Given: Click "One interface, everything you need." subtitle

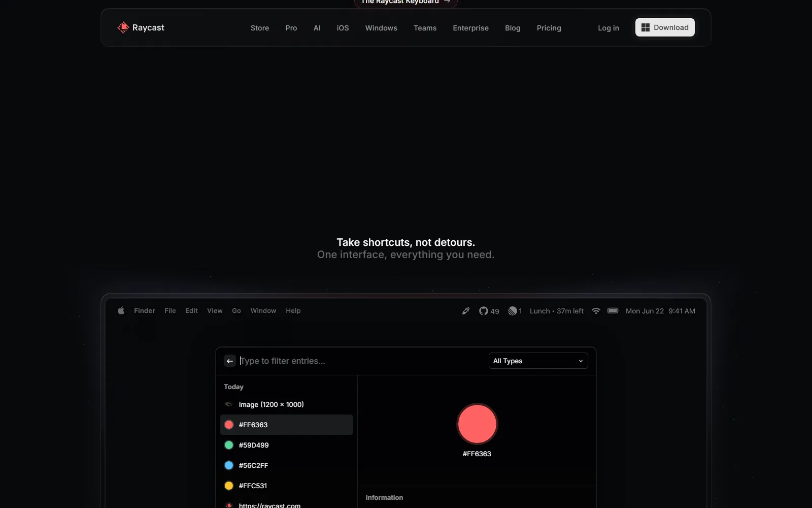Looking at the screenshot, I should pyautogui.click(x=406, y=255).
